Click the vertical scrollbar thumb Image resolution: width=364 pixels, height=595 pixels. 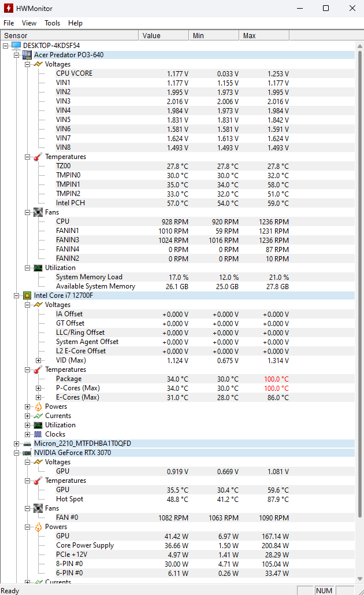pos(360,284)
